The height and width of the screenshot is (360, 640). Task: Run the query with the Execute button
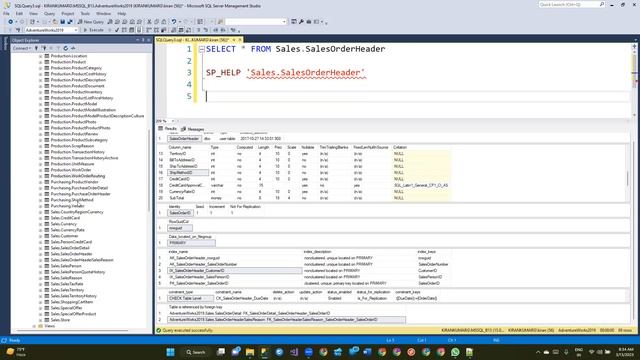[x=93, y=30]
